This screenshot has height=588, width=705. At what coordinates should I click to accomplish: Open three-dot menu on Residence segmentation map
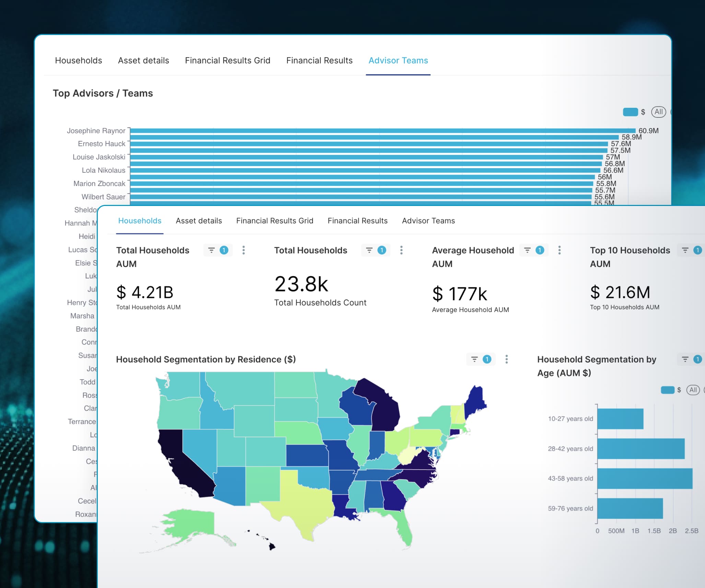pos(507,359)
